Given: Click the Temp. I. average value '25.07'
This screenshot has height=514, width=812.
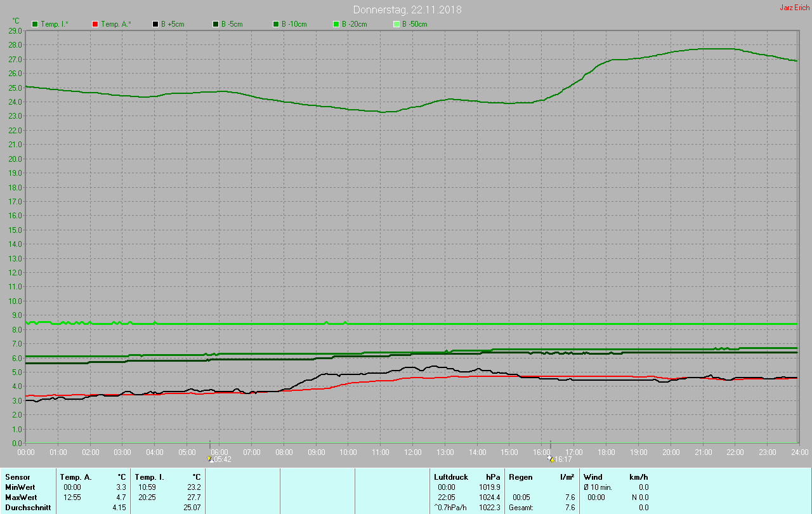Looking at the screenshot, I should pyautogui.click(x=192, y=508).
